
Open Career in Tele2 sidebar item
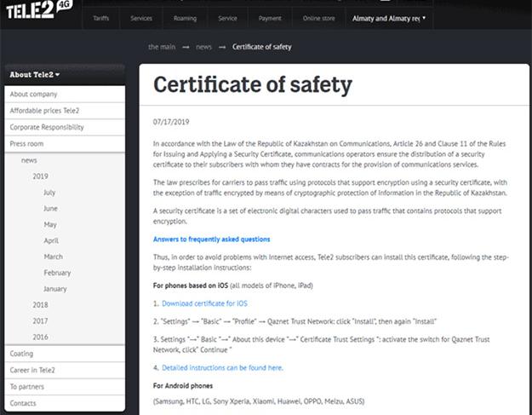click(65, 371)
